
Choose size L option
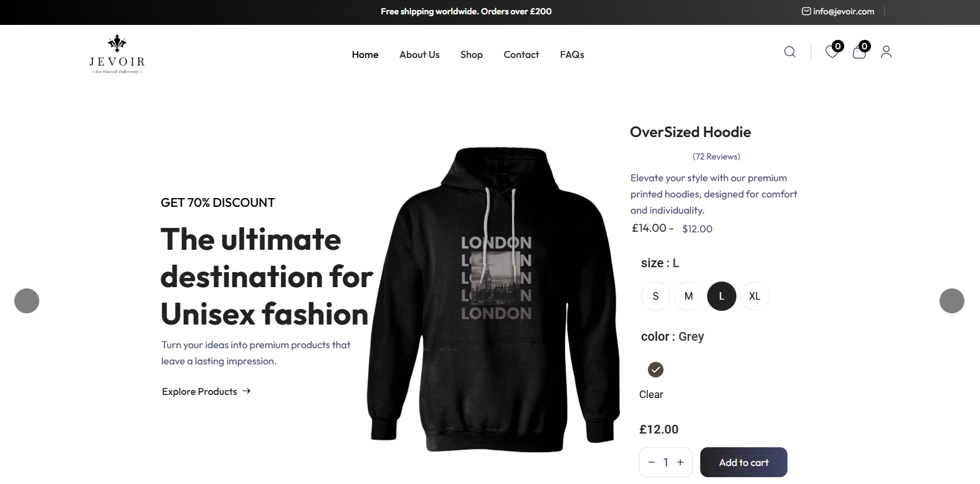pos(721,296)
